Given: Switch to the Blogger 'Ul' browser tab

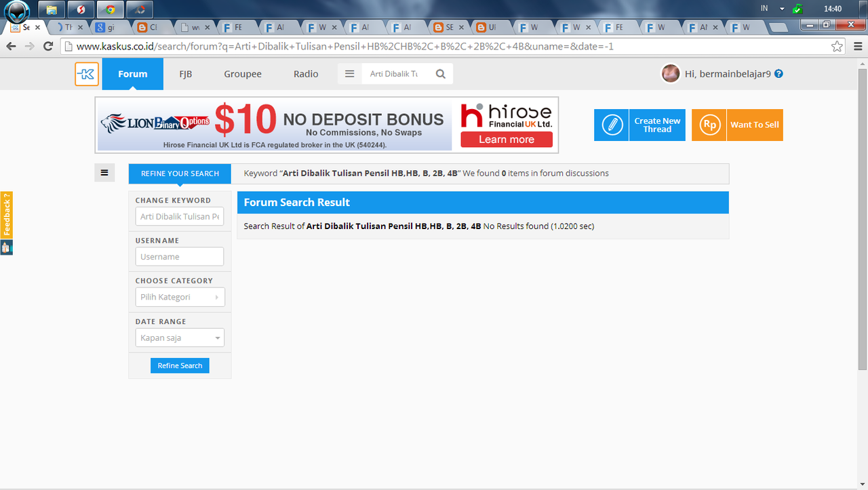Looking at the screenshot, I should tap(490, 28).
